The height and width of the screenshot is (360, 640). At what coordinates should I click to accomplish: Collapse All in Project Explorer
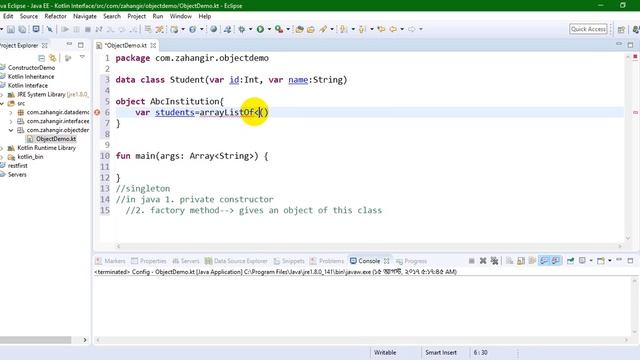41,58
